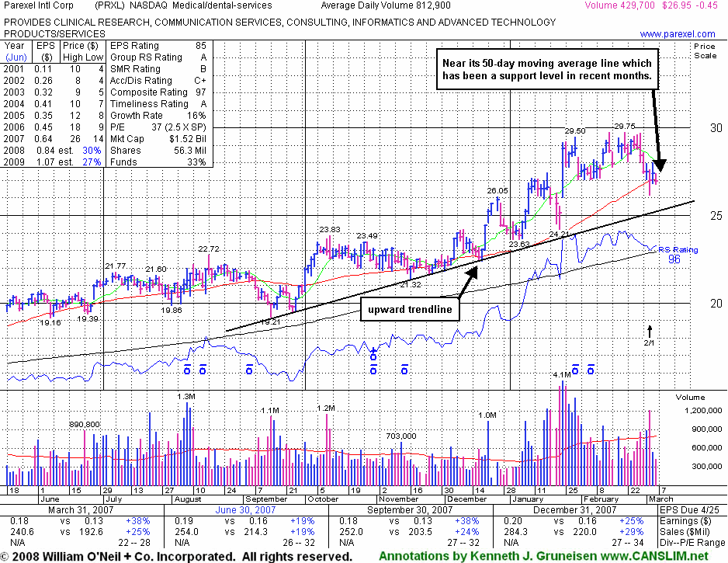Click the October month label
The width and height of the screenshot is (728, 563).
[323, 499]
